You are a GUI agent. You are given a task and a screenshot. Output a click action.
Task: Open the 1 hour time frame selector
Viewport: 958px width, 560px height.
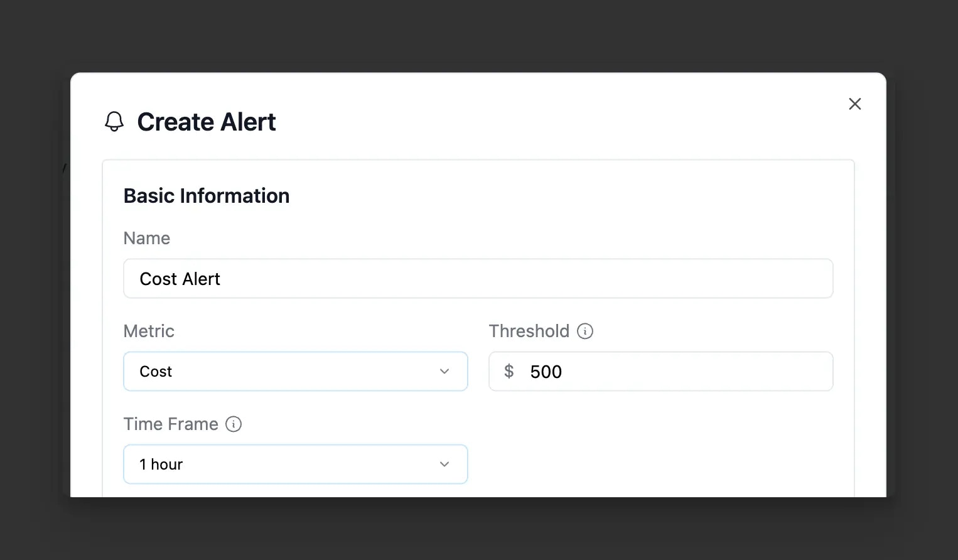pyautogui.click(x=295, y=464)
